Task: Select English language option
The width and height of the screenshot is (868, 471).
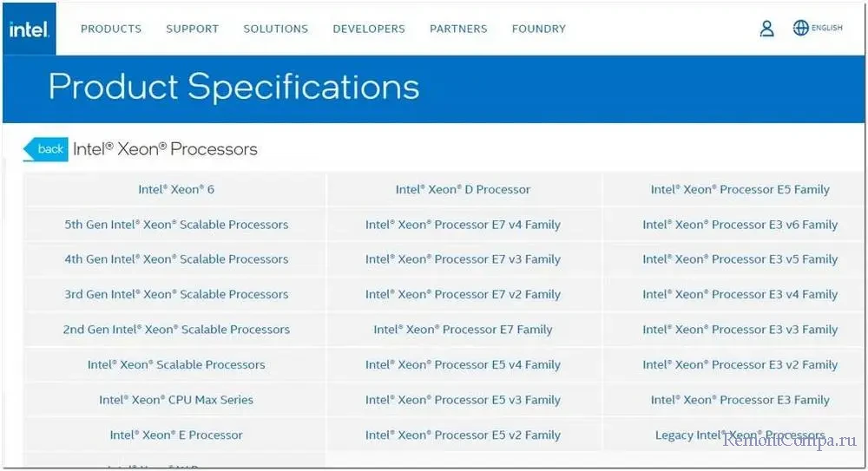Action: point(827,28)
